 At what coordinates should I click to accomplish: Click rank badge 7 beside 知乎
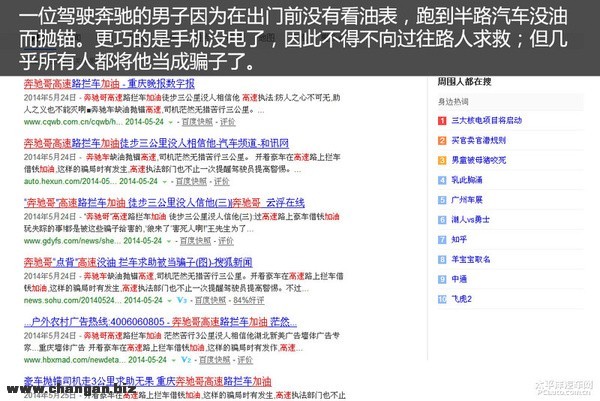[442, 240]
